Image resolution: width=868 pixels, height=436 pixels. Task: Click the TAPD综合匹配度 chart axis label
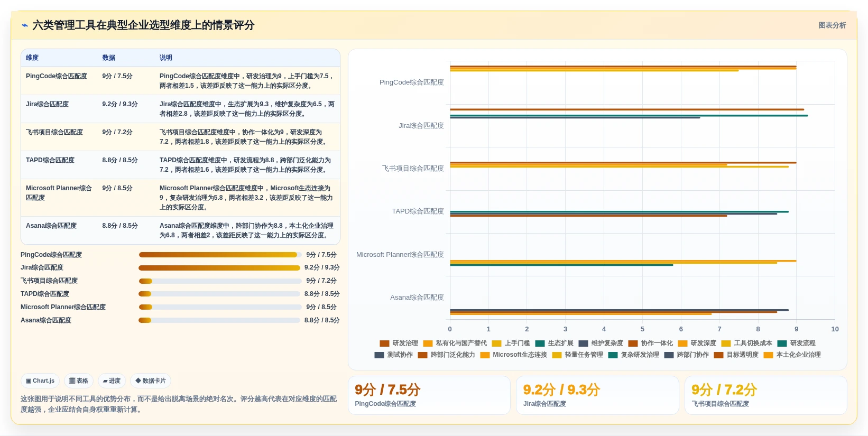coord(418,211)
